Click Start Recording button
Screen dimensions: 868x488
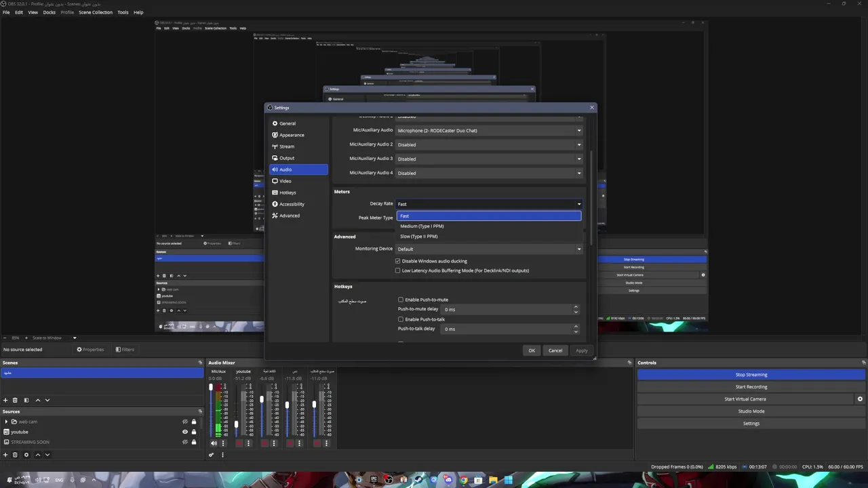click(x=751, y=387)
